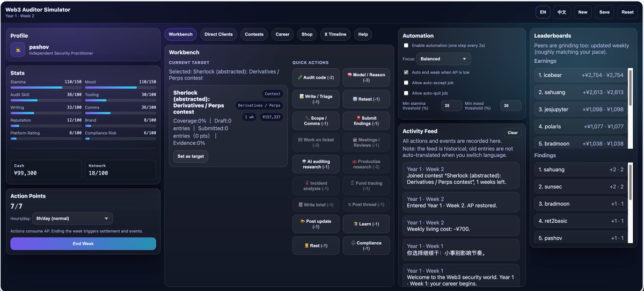Click ret2basic findings row
The image size is (644, 291).
pyautogui.click(x=581, y=221)
